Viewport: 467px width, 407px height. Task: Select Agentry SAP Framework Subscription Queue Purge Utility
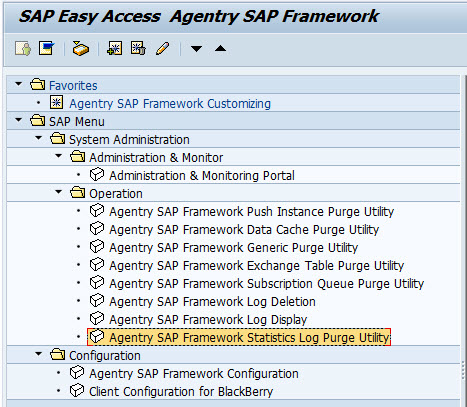(x=267, y=284)
